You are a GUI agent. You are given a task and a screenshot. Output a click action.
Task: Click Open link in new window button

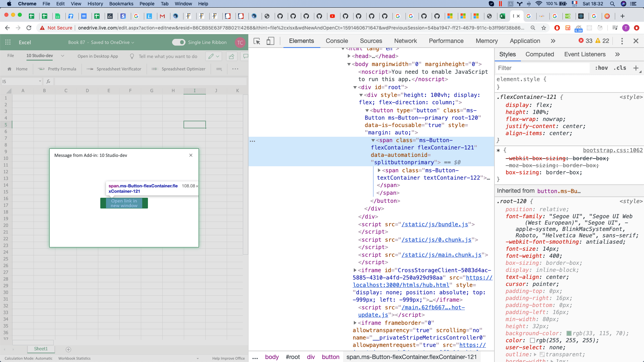[x=124, y=203]
